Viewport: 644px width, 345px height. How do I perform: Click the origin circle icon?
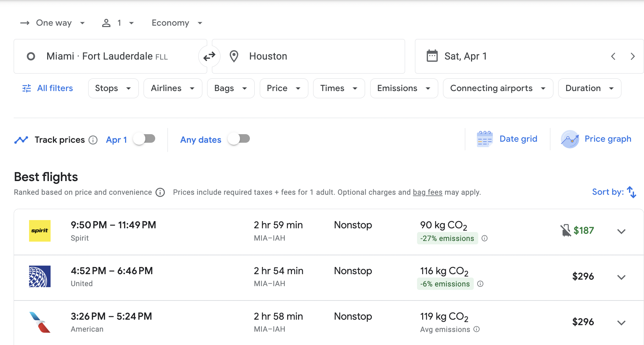click(31, 56)
